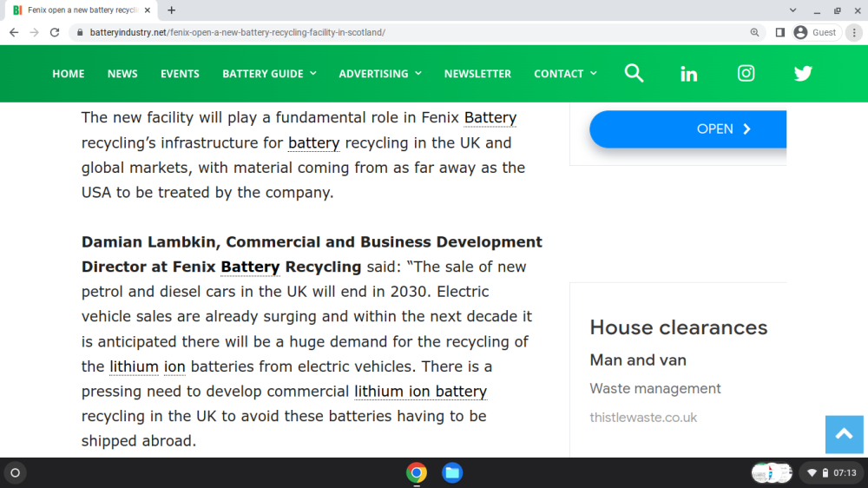The image size is (868, 488).
Task: Open the Instagram profile icon
Action: [x=746, y=73]
